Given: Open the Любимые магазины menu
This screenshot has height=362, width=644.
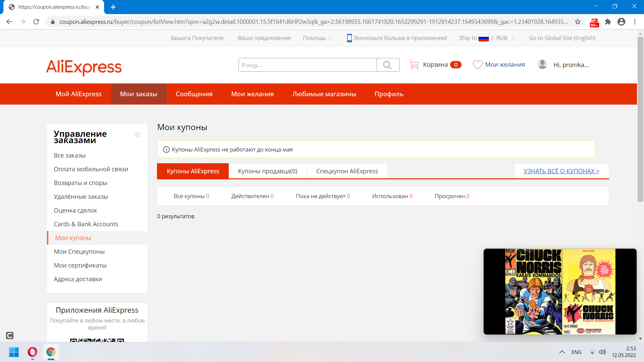Looking at the screenshot, I should point(324,94).
